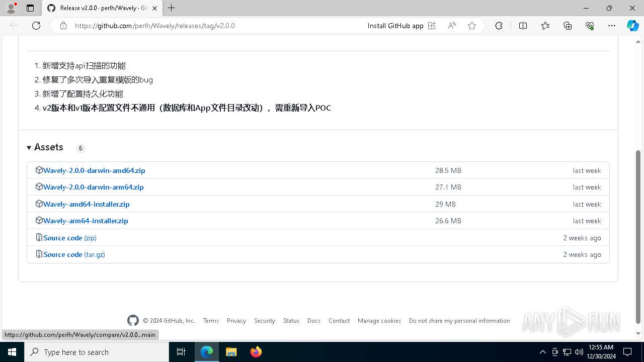Activate Read aloud icon
This screenshot has width=644, height=362.
point(452,26)
